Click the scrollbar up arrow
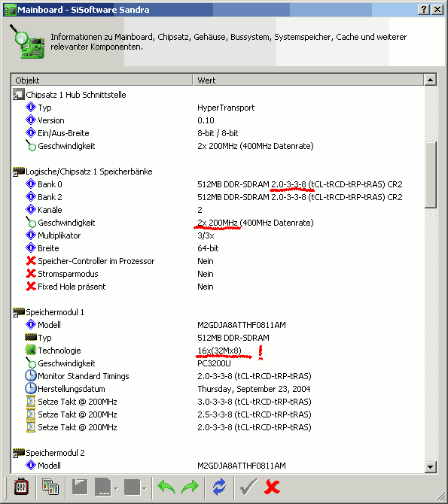The width and height of the screenshot is (448, 504). (430, 80)
